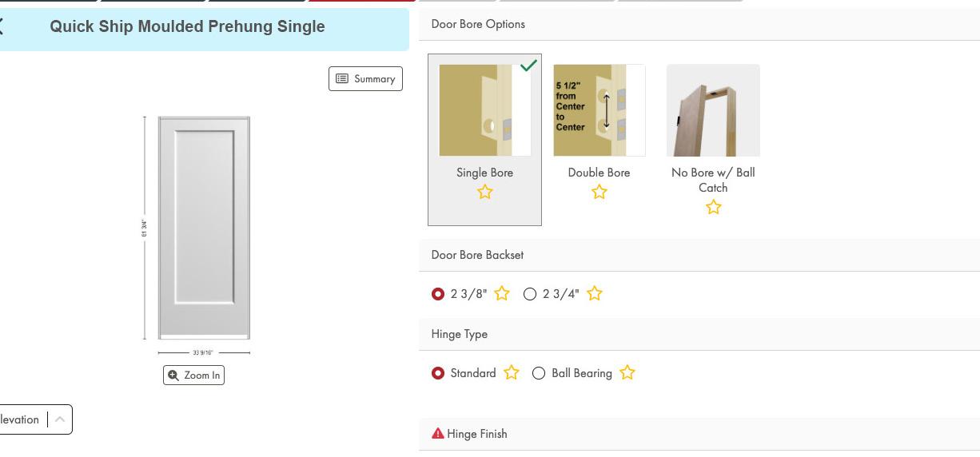Open the Summary view
Screen dimensions: 980x457
click(x=365, y=78)
